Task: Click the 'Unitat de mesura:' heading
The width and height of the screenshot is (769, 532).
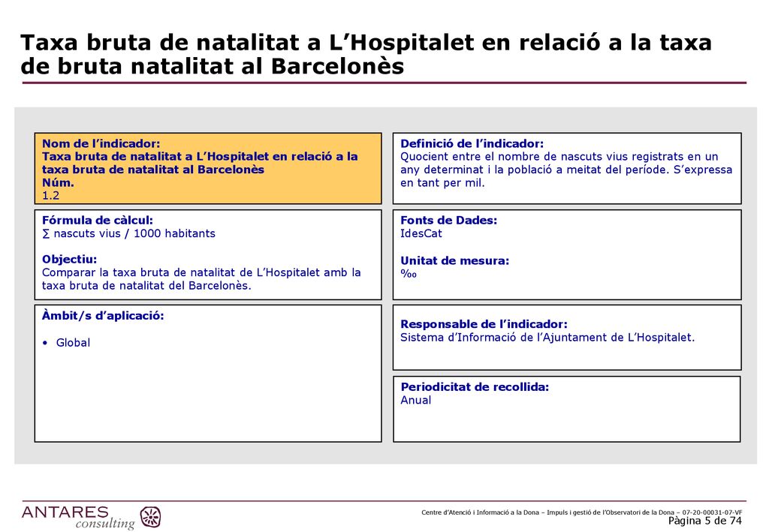Action: pyautogui.click(x=454, y=260)
